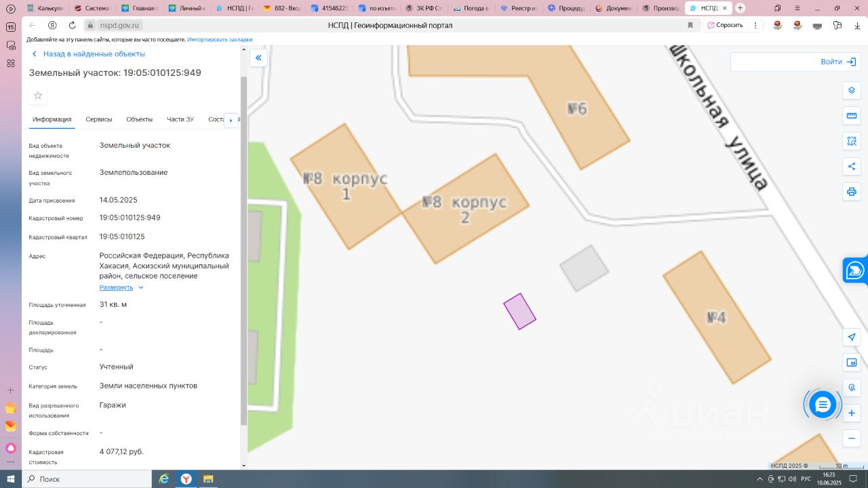Zoom in on the map
The width and height of the screenshot is (868, 488).
[852, 413]
